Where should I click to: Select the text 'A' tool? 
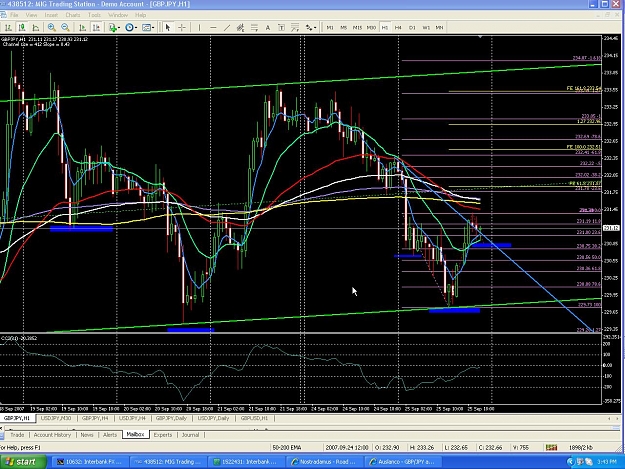point(268,27)
